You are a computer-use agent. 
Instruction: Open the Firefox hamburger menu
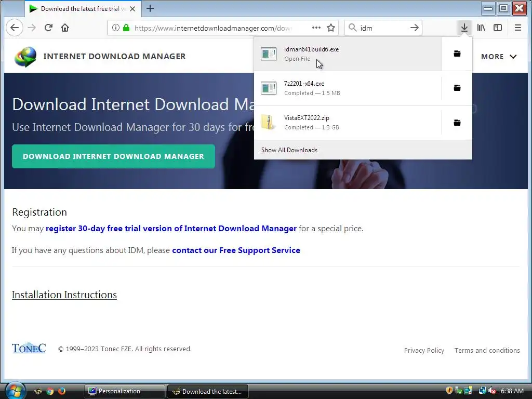518,28
